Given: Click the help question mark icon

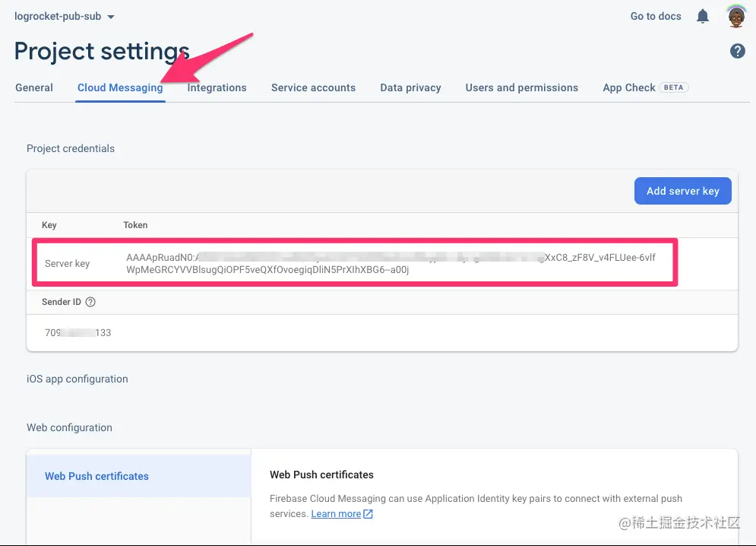Looking at the screenshot, I should click(737, 51).
